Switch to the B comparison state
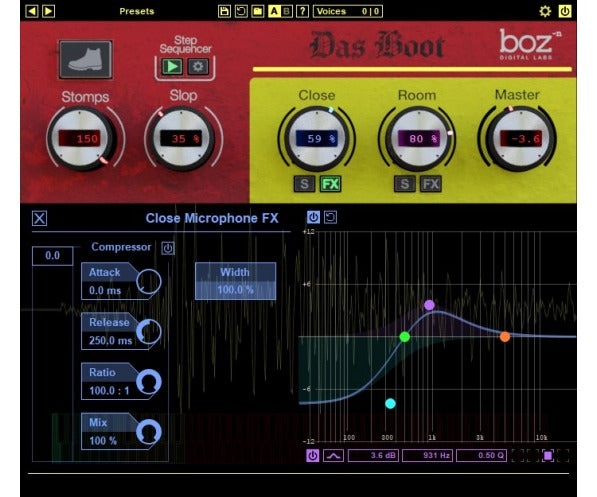Viewport: 597px width, 497px height. (286, 11)
